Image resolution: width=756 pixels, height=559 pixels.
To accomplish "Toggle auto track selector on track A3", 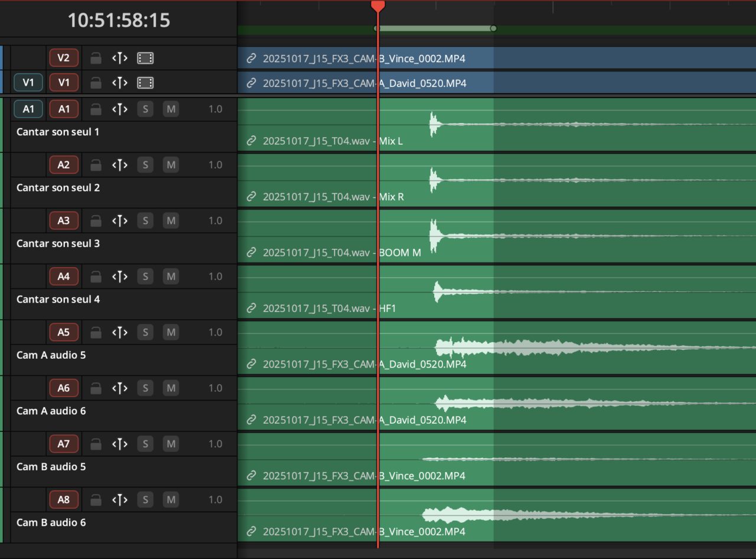I will (x=120, y=221).
